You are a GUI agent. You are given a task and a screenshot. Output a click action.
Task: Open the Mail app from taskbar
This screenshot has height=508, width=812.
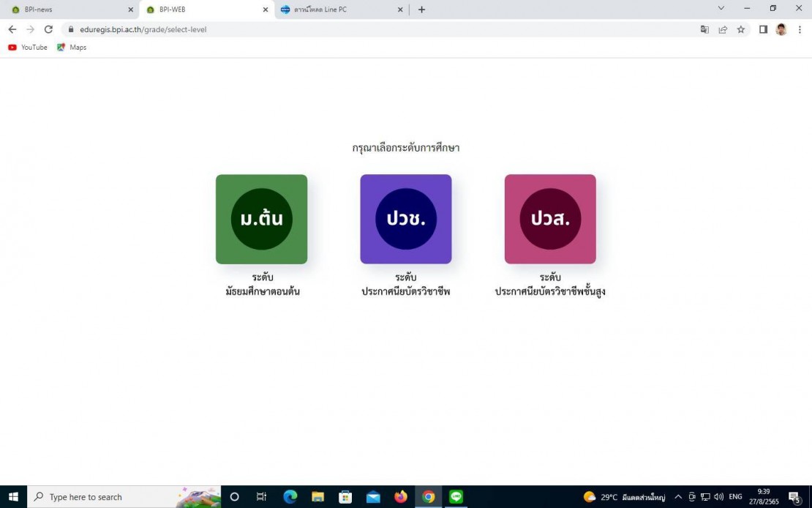(373, 496)
